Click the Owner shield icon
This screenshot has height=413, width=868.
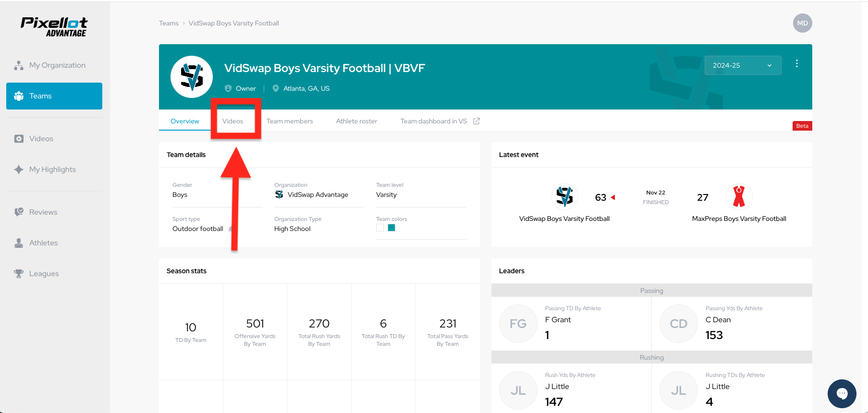(228, 88)
